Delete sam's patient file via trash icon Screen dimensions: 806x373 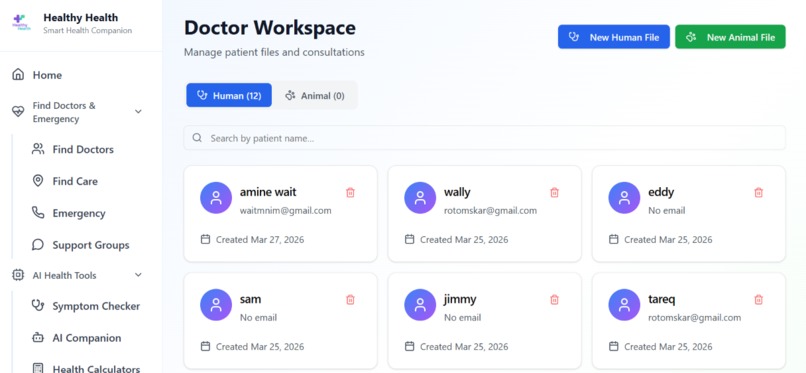point(350,300)
